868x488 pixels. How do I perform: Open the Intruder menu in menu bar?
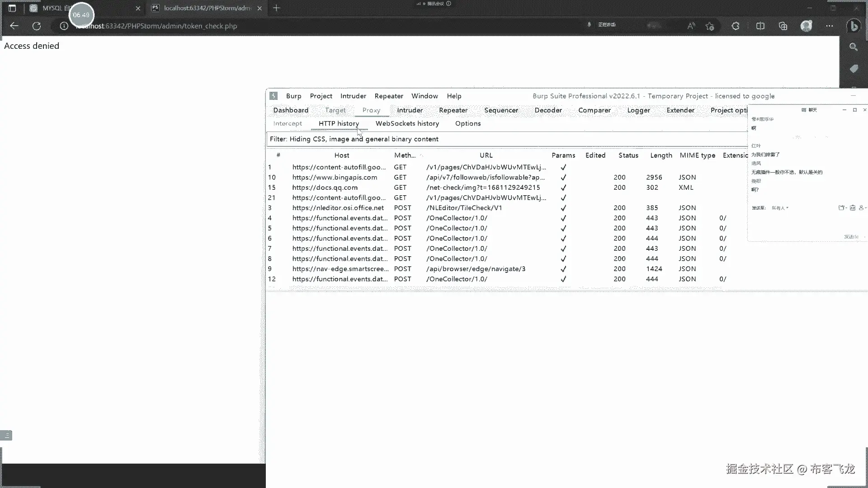coord(353,96)
